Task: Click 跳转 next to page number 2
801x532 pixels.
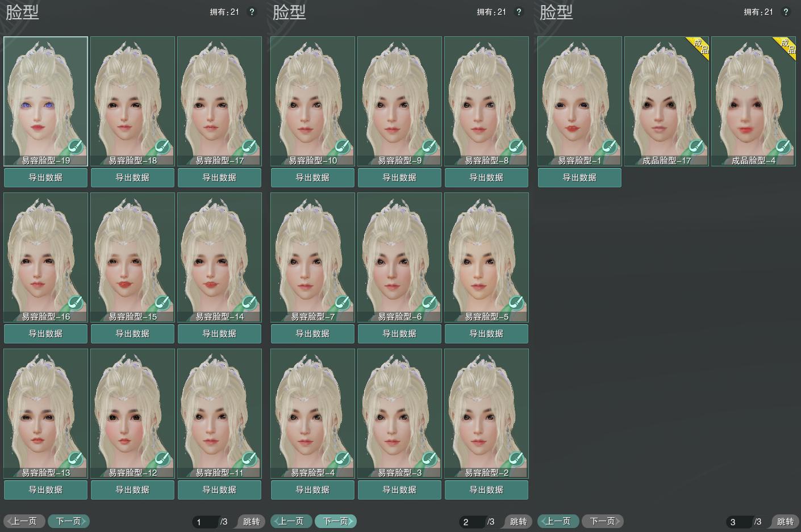Action: 518,522
